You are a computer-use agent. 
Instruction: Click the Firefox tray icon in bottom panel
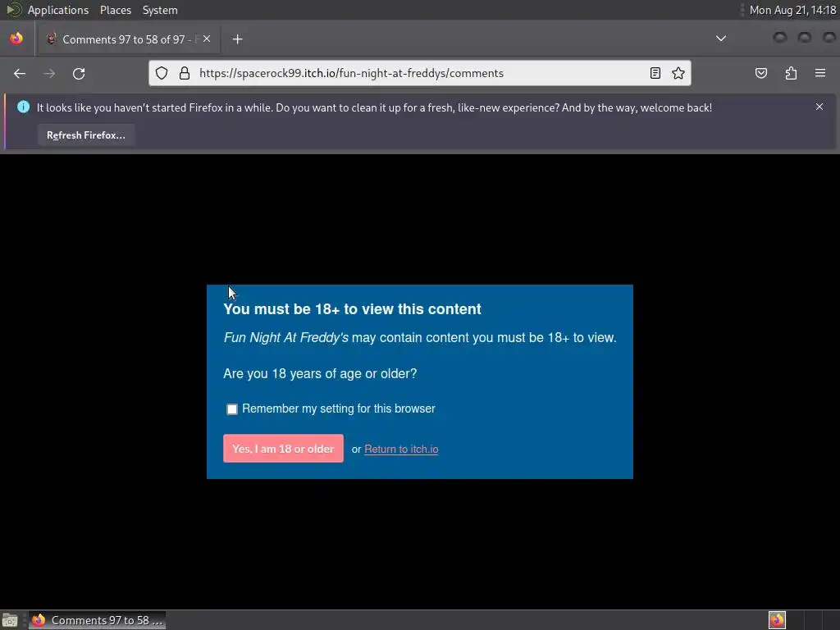click(x=777, y=620)
